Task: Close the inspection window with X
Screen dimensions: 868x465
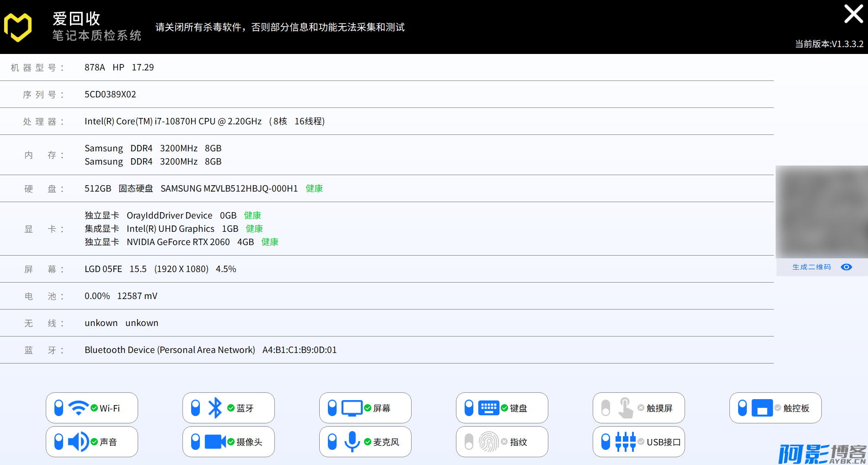Action: click(x=853, y=14)
